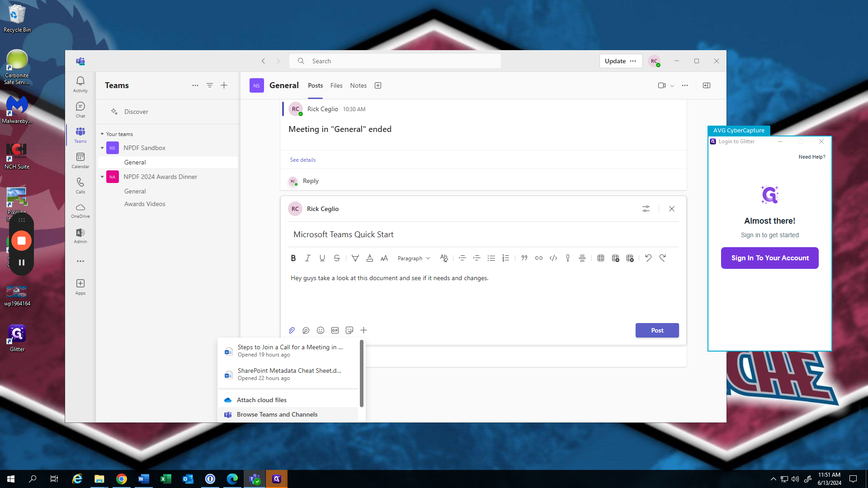Toggle strikethrough formatting
The image size is (868, 488).
tap(336, 258)
